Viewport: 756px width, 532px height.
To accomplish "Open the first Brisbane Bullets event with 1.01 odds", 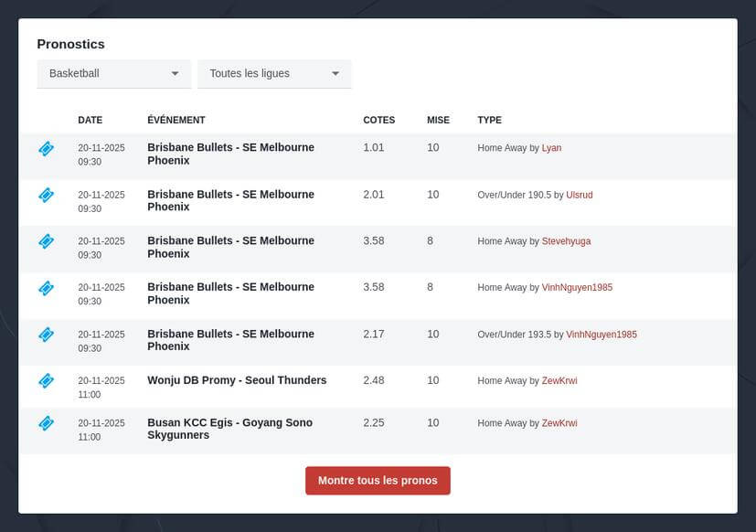I will point(230,154).
